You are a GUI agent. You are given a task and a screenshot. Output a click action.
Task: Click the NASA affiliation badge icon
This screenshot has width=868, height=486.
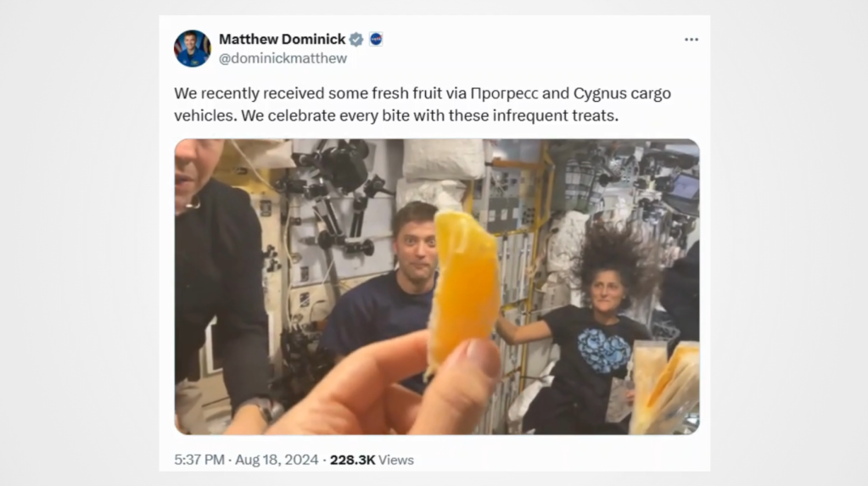click(376, 39)
